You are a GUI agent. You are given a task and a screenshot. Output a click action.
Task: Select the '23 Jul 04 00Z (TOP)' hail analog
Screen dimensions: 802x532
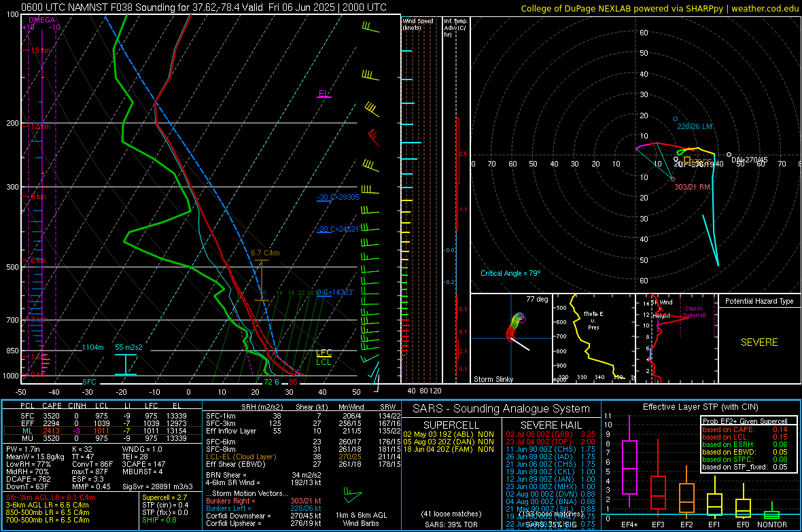[551, 442]
